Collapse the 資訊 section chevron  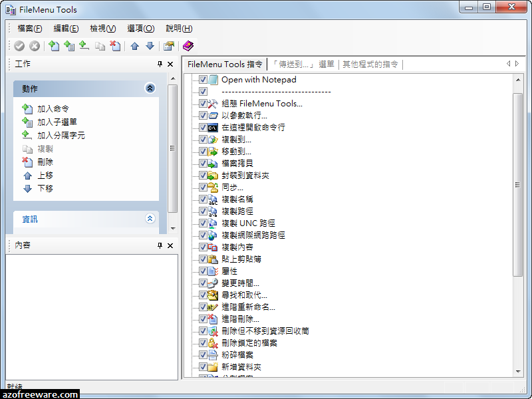tap(150, 219)
